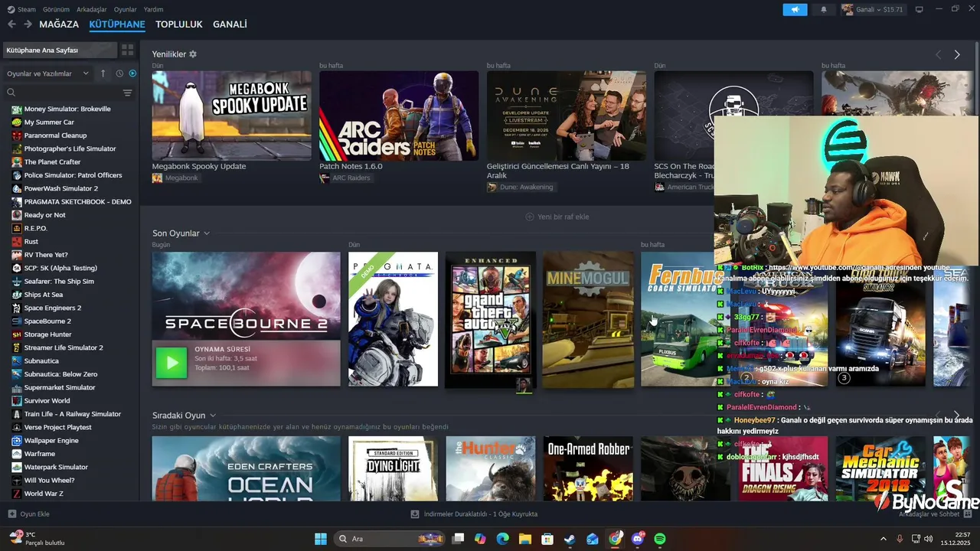Select Wallpaper Engine in the game list
Screen dimensions: 980x551
50,441
